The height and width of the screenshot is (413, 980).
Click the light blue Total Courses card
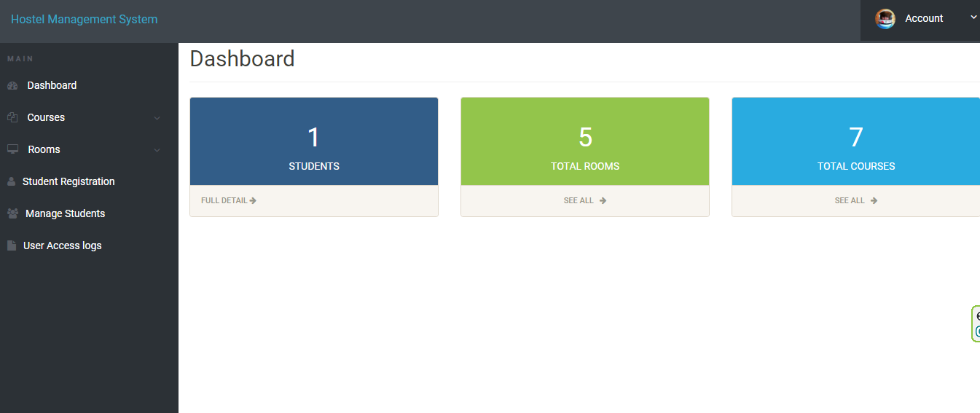pyautogui.click(x=856, y=141)
